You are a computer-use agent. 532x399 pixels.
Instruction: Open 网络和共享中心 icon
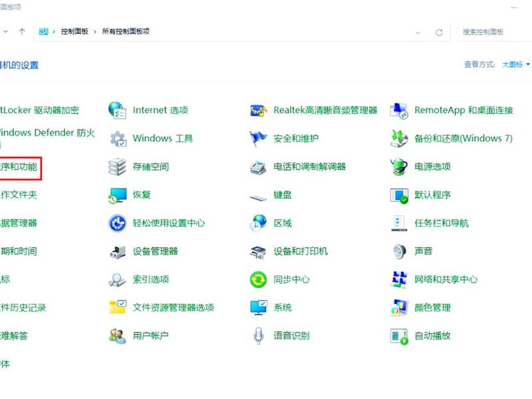(x=399, y=279)
